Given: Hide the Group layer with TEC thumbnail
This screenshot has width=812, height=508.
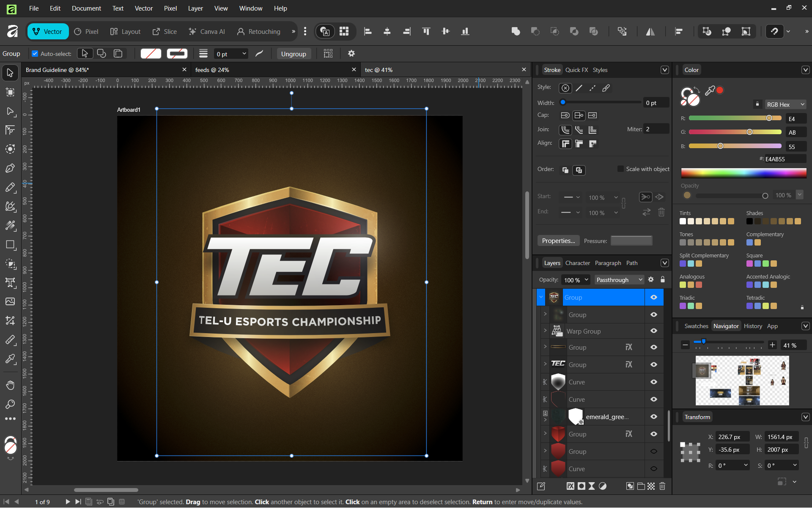Looking at the screenshot, I should (654, 364).
